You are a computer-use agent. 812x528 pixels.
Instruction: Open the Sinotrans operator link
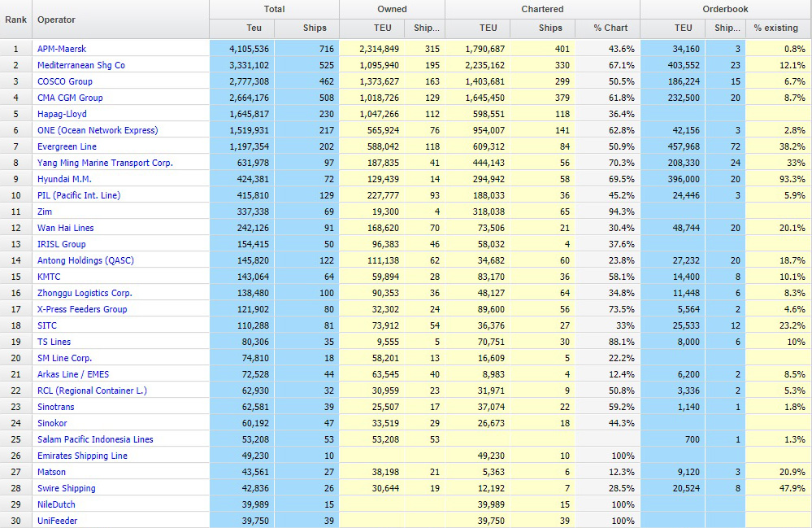56,407
